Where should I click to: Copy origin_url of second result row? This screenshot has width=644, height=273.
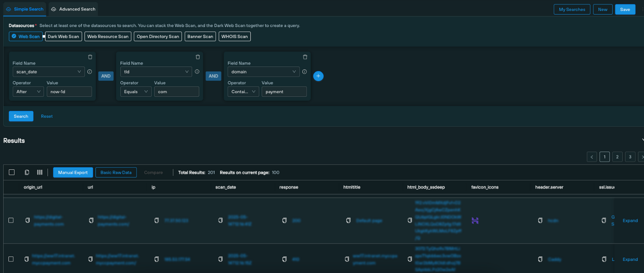(27, 259)
